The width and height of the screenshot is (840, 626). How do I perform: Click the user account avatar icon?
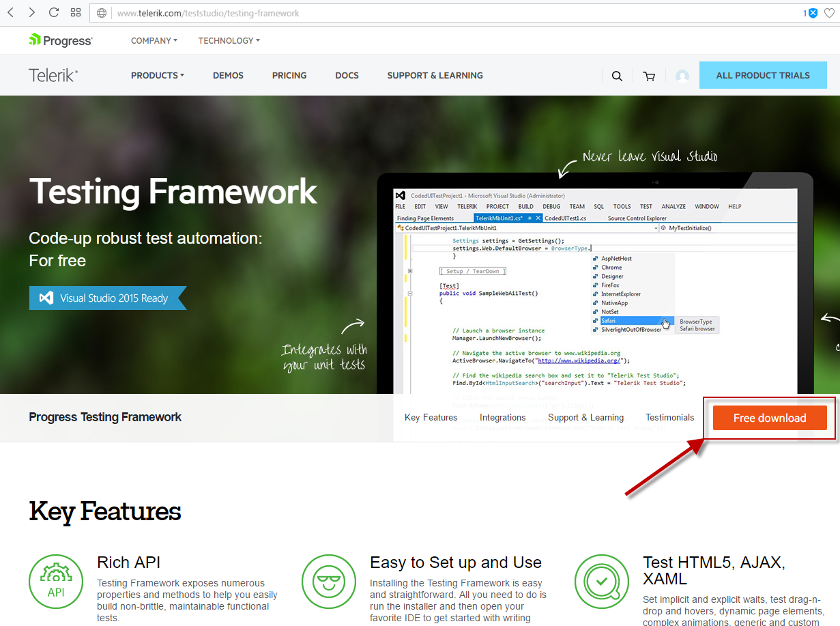pyautogui.click(x=682, y=76)
